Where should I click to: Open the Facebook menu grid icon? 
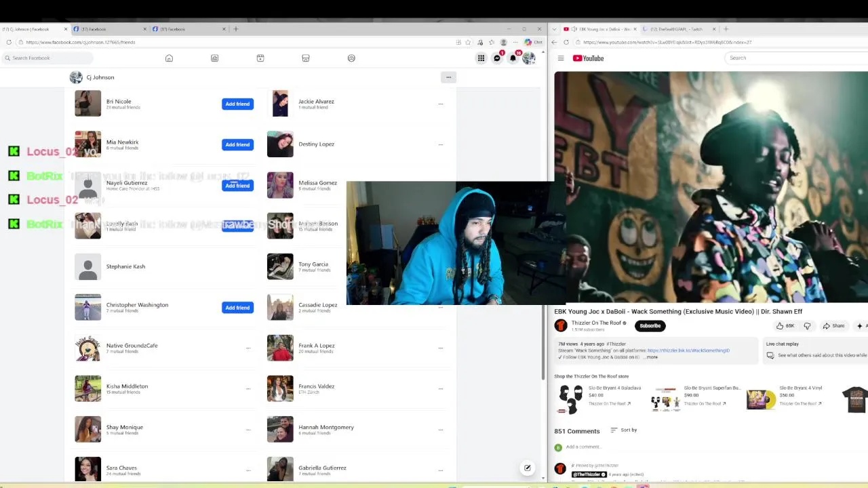pos(481,58)
